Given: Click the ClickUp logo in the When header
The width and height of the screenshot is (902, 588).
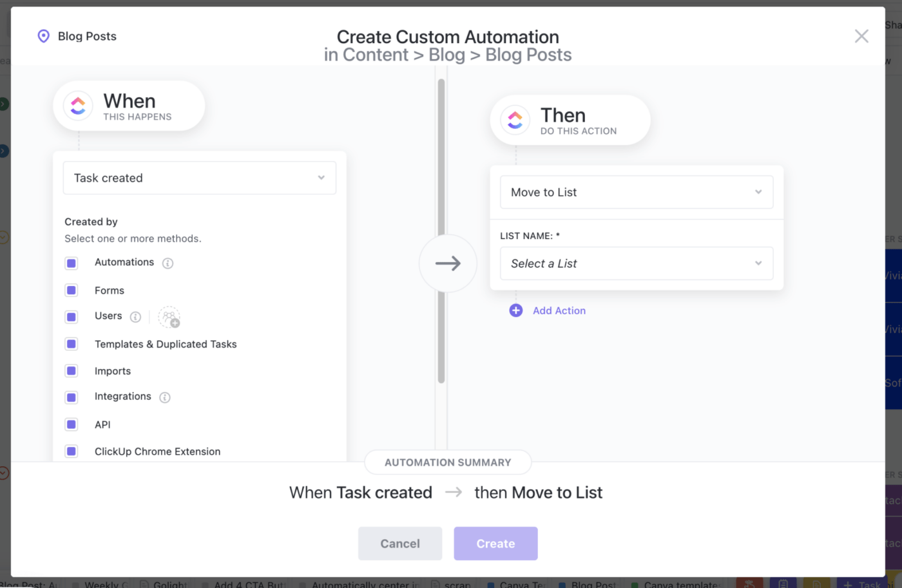Looking at the screenshot, I should tap(78, 106).
